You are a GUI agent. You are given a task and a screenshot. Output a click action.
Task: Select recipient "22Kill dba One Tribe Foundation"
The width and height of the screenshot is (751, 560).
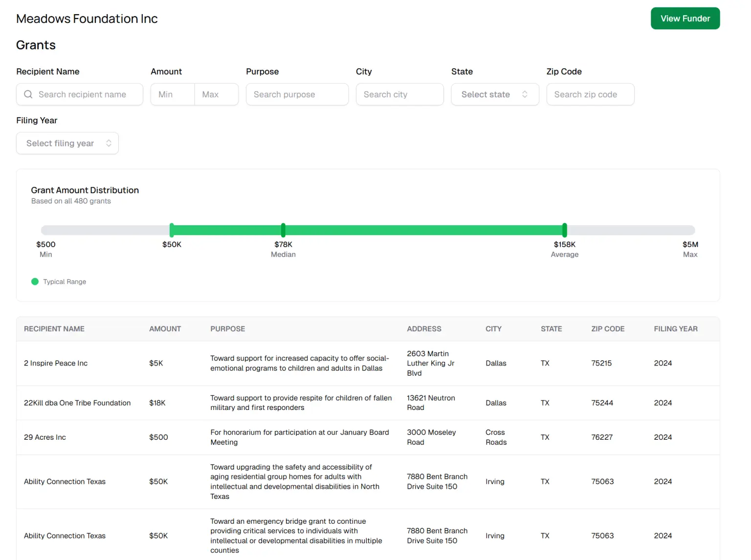coord(77,403)
